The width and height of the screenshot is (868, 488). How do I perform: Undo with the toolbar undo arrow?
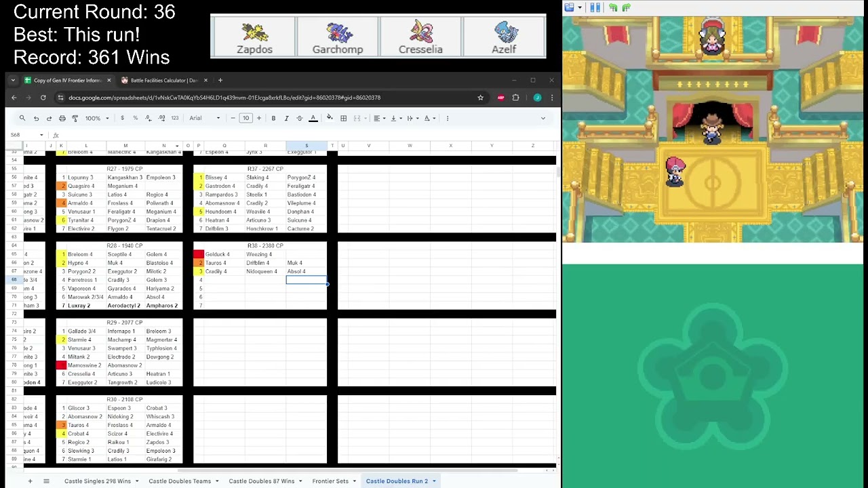[x=36, y=118]
